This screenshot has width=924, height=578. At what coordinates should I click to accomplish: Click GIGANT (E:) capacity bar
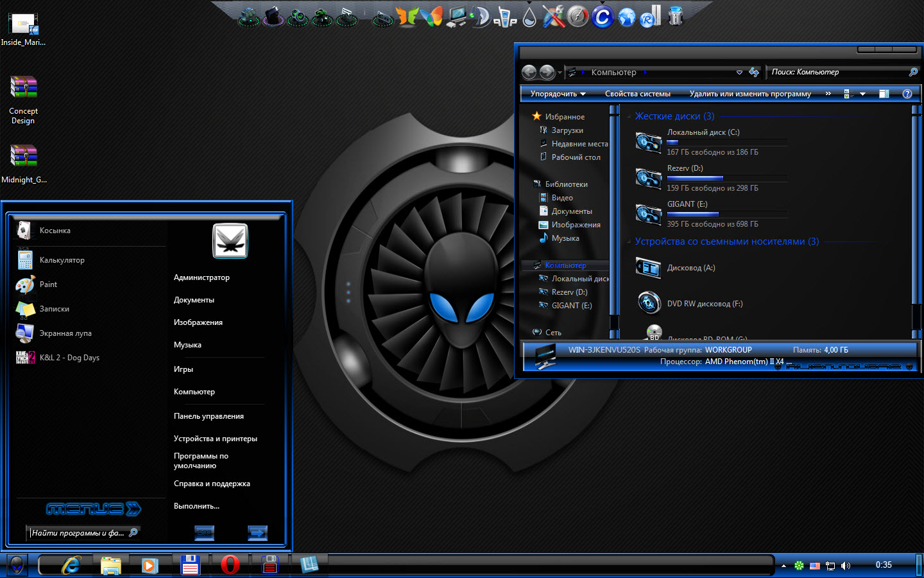pyautogui.click(x=727, y=214)
